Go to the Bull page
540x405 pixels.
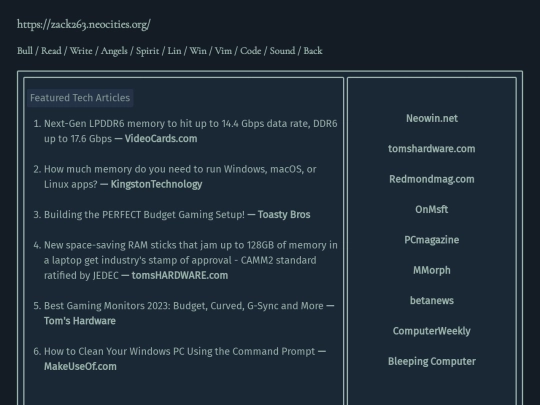[25, 51]
